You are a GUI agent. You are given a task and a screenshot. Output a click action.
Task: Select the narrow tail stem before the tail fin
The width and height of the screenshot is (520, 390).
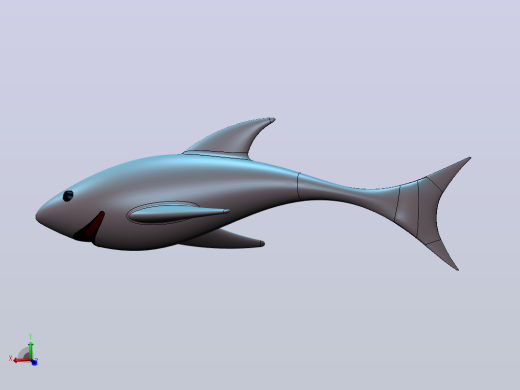347,193
